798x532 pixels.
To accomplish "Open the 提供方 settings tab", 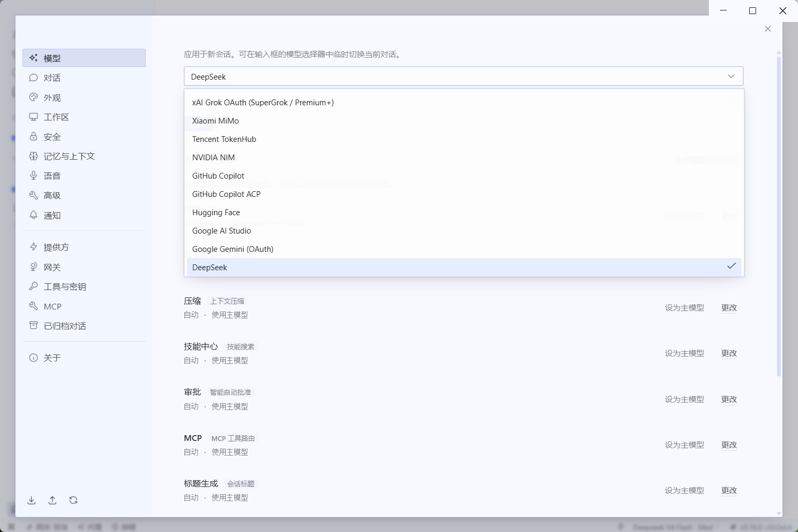I will 84,247.
